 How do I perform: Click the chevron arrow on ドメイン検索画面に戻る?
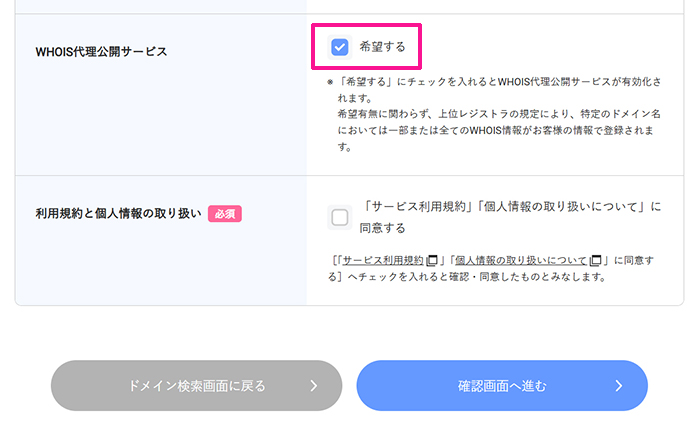tap(313, 386)
